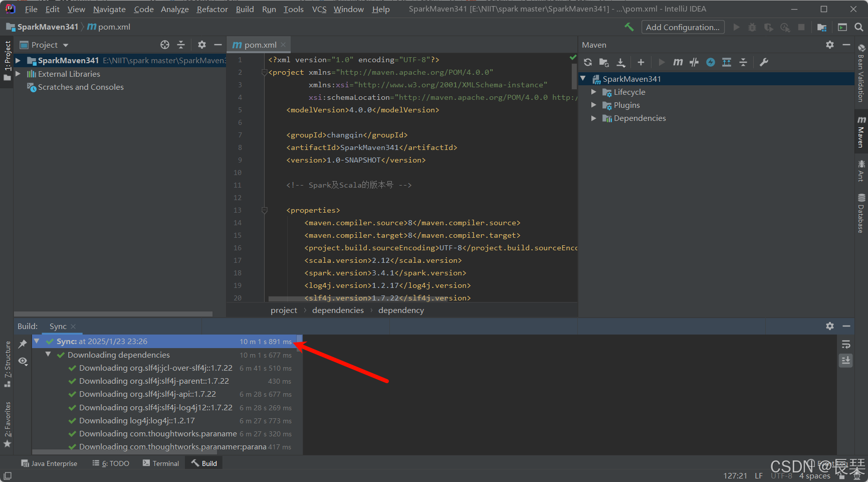The image size is (868, 482).
Task: Expand the Lifecycle node under SparkMaven341
Action: pos(594,92)
